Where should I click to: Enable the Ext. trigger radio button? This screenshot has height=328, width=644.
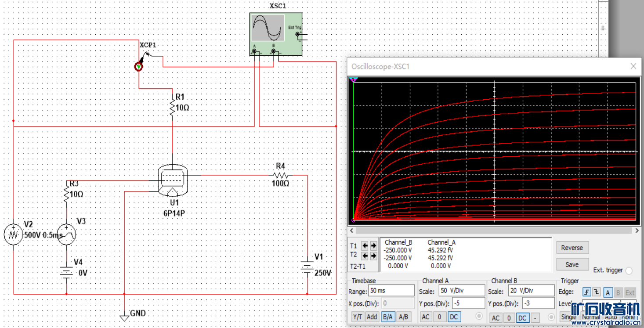pos(629,270)
